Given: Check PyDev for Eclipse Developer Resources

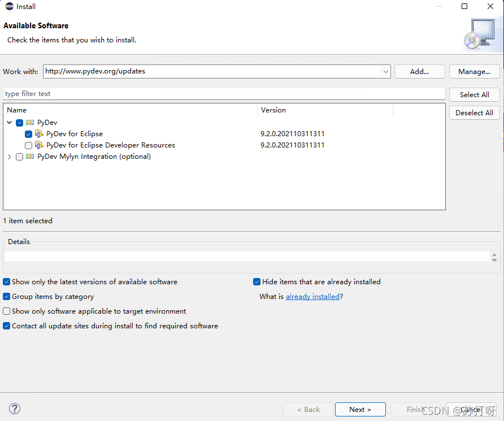Looking at the screenshot, I should pyautogui.click(x=28, y=145).
